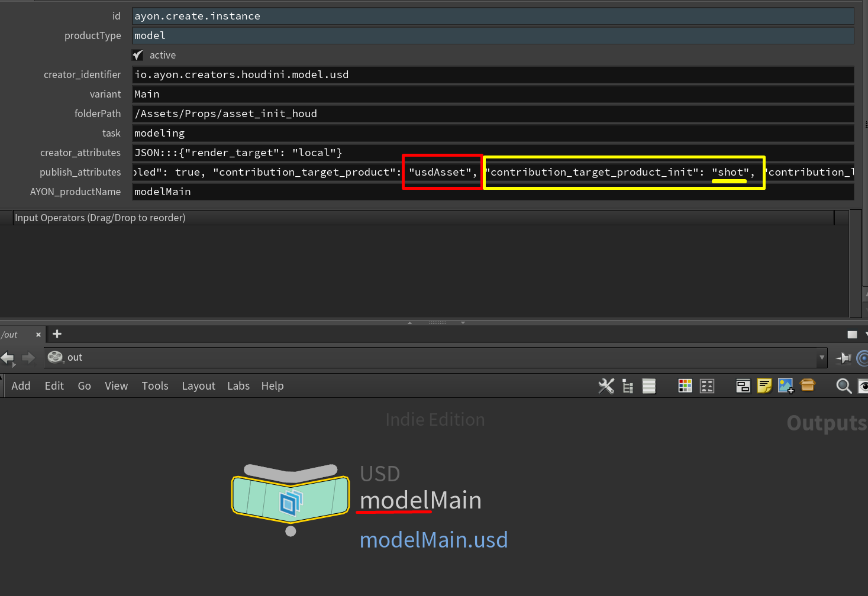
Task: Navigate back with left arrow
Action: click(8, 358)
